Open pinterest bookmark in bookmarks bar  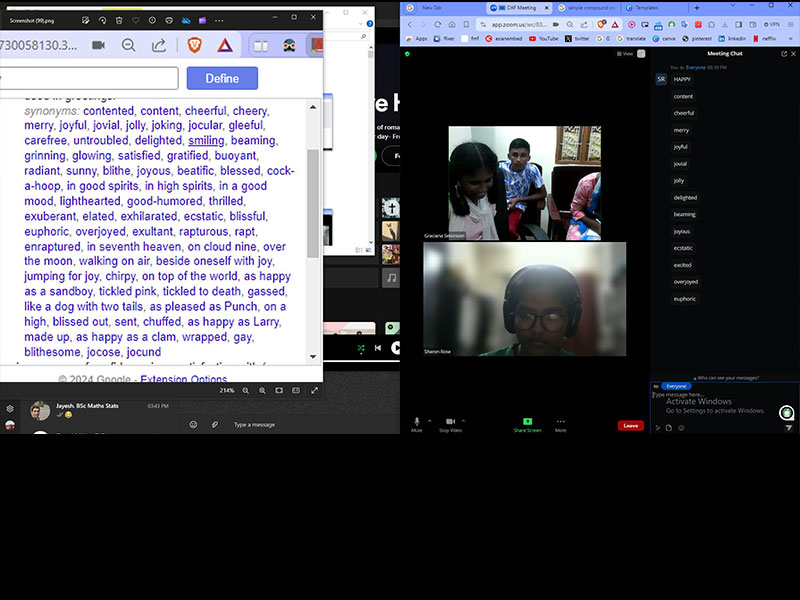tap(697, 39)
